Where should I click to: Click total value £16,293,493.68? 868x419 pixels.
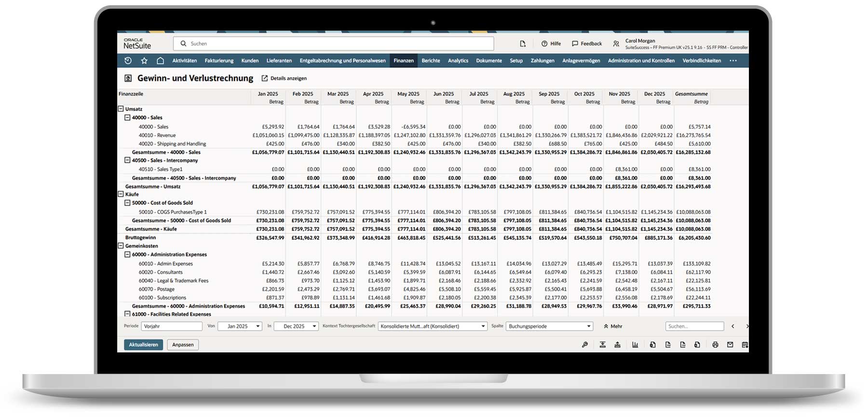click(693, 186)
